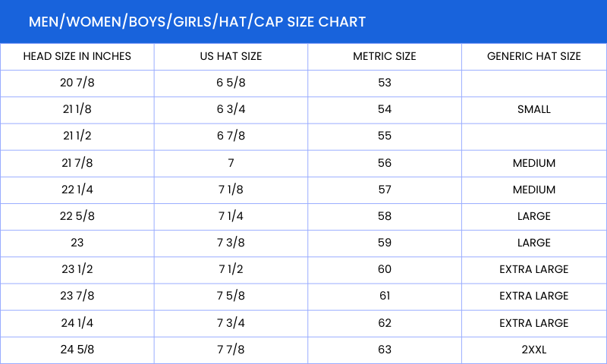Click the head size "21 1/2" cell
607x364 pixels.
[x=77, y=136]
